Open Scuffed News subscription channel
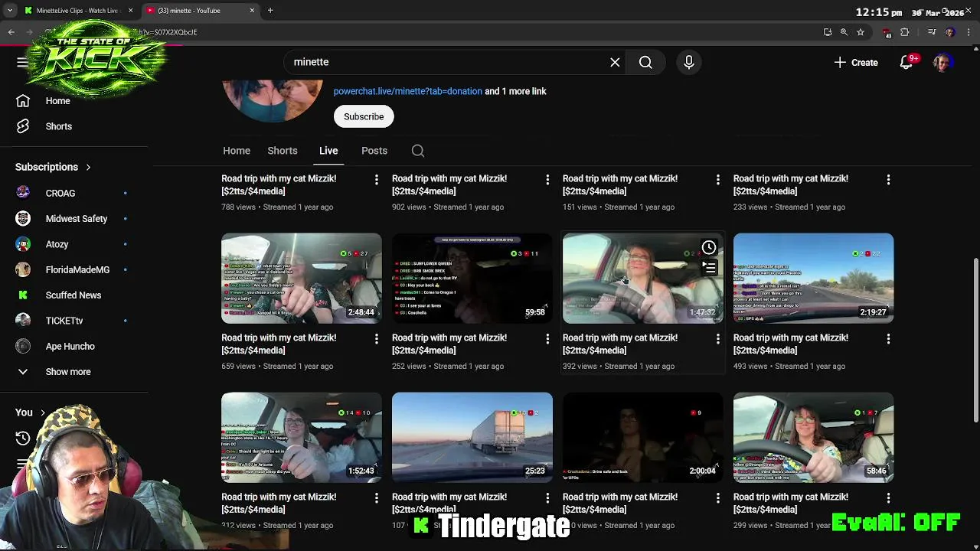The width and height of the screenshot is (980, 551). [73, 295]
